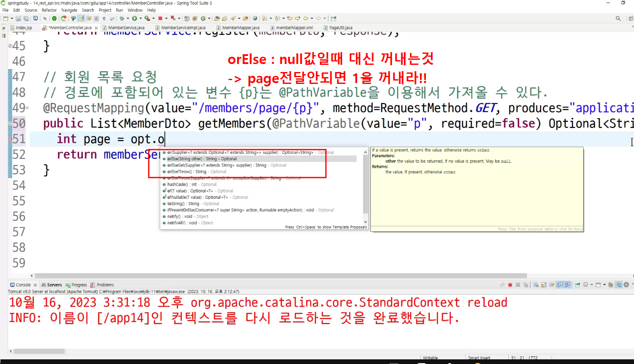
Task: Open the Refactor menu
Action: click(49, 10)
